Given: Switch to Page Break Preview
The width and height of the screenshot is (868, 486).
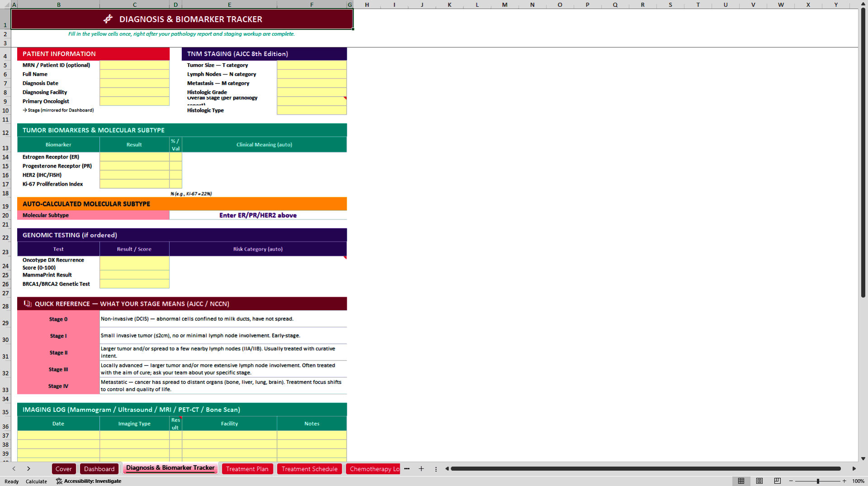Looking at the screenshot, I should pyautogui.click(x=778, y=481).
